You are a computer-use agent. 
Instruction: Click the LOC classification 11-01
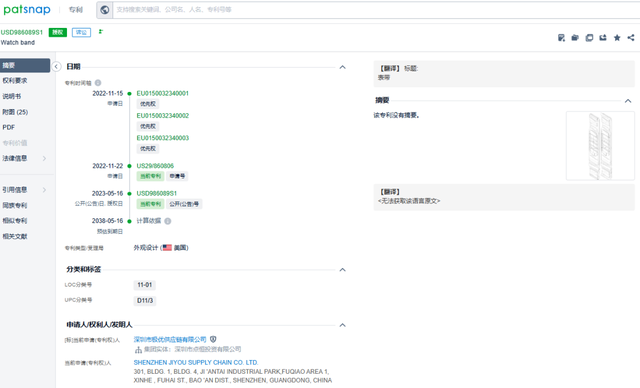click(x=144, y=285)
